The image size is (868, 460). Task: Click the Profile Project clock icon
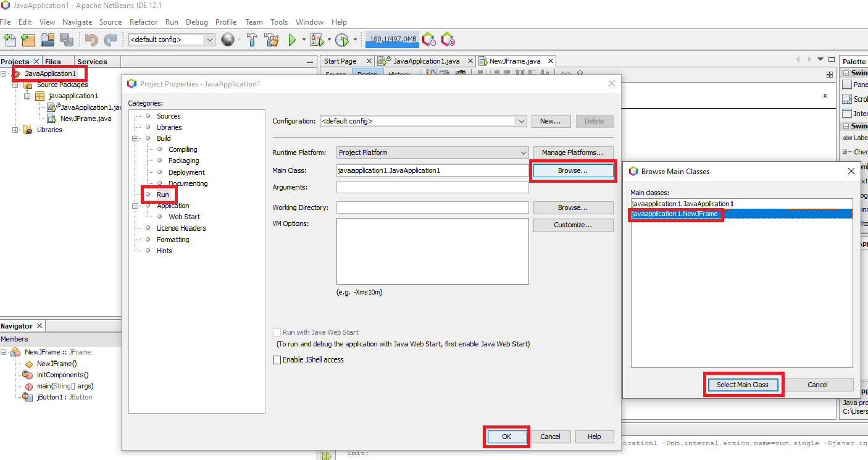coord(342,40)
